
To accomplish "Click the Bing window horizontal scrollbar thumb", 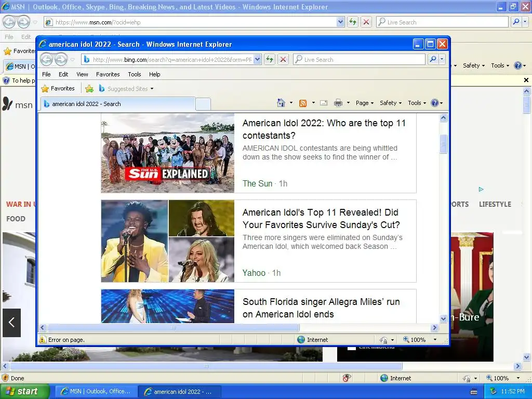I will coord(174,327).
